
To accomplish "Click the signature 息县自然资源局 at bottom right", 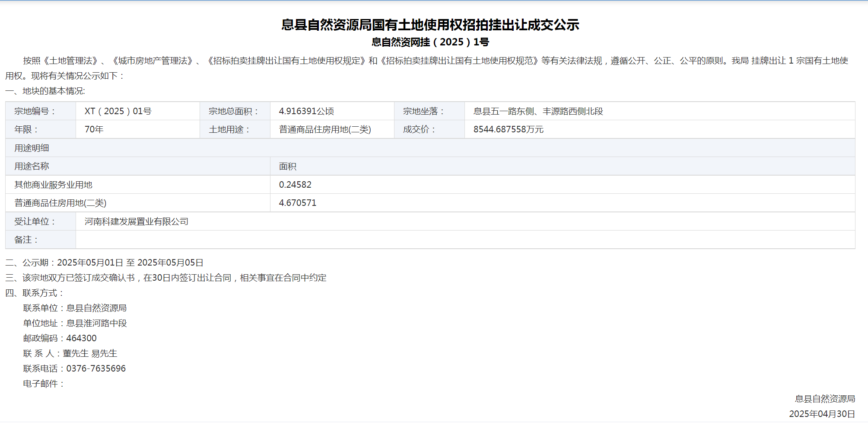I will [825, 399].
